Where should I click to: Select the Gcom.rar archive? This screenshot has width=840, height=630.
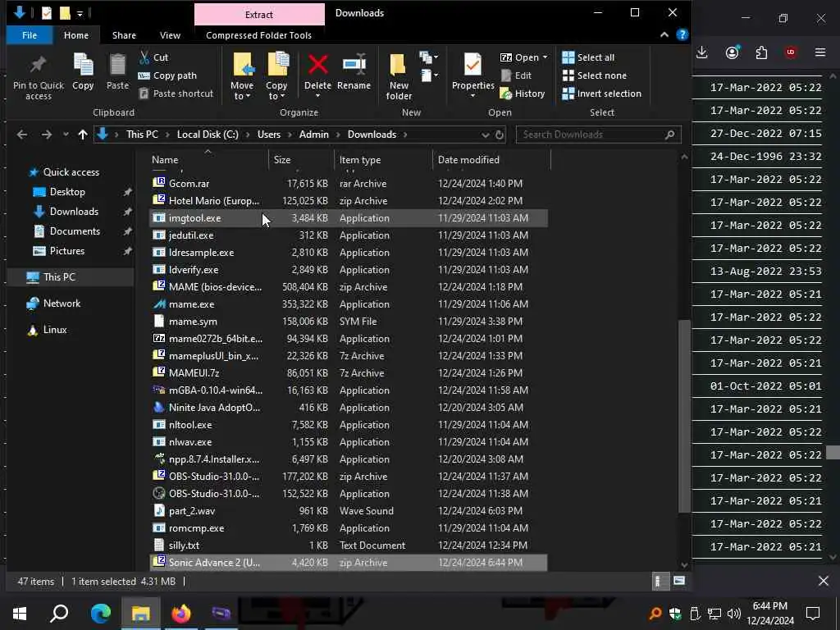[x=348, y=184]
